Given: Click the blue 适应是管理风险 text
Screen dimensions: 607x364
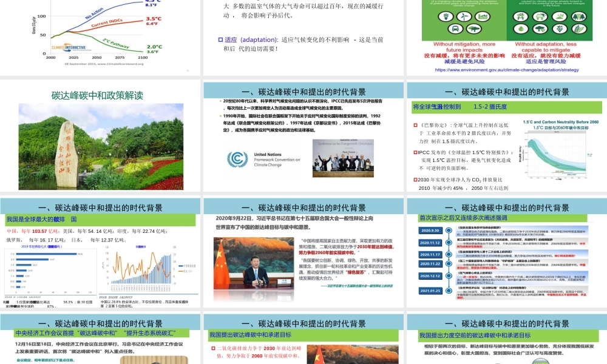Looking at the screenshot, I should point(546,61).
